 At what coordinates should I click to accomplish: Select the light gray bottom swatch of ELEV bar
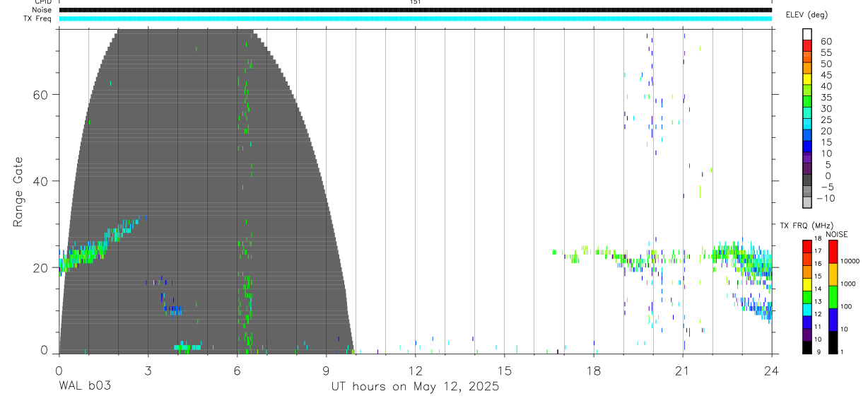coord(807,202)
